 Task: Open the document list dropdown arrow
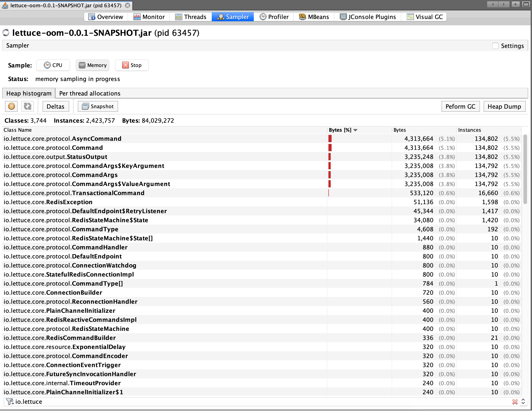515,4
